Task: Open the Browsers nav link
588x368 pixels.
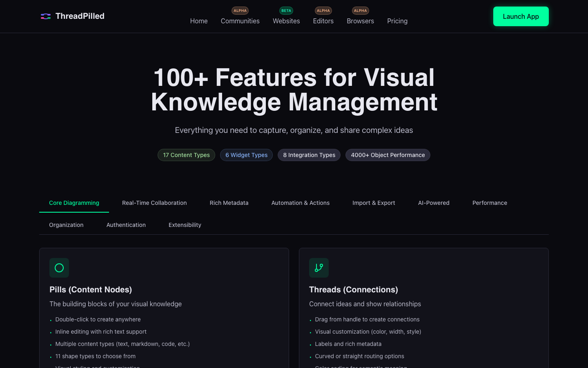Action: coord(361,21)
